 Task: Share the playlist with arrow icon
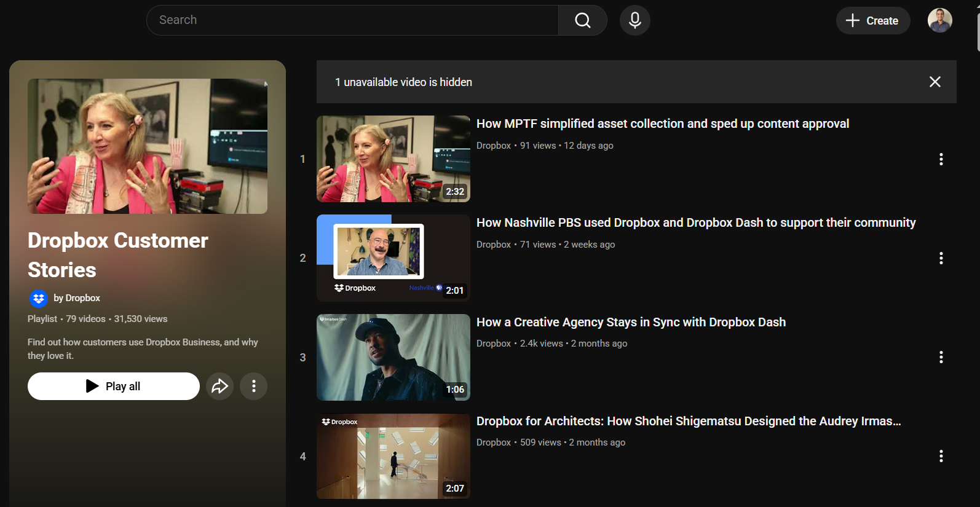pyautogui.click(x=219, y=386)
